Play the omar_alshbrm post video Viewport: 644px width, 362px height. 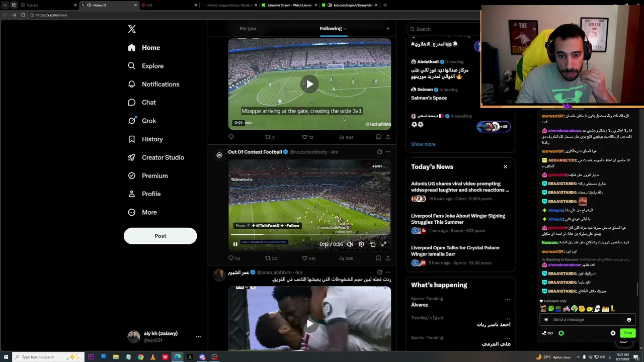click(x=309, y=323)
